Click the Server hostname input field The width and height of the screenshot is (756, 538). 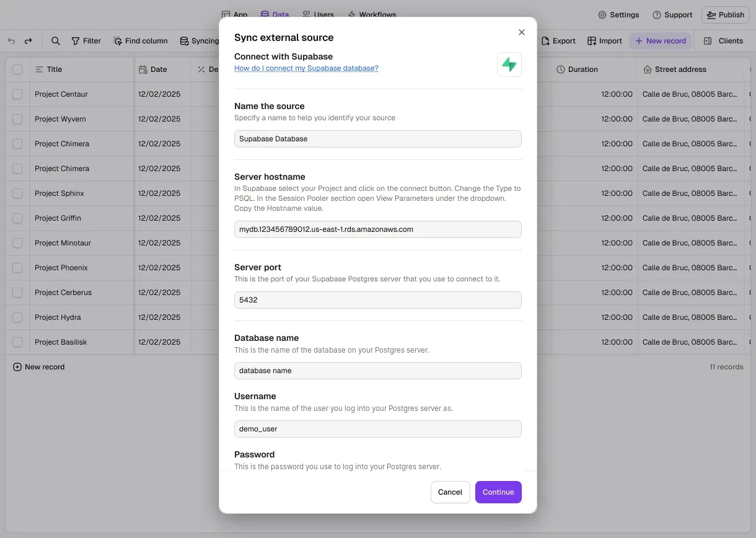(x=378, y=229)
